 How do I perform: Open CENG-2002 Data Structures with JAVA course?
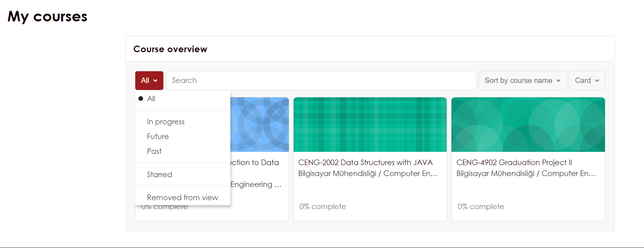[365, 163]
